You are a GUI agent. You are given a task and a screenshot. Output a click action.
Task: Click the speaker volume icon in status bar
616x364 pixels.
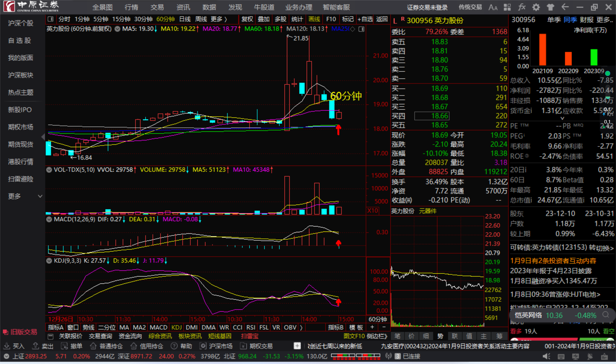click(x=546, y=356)
